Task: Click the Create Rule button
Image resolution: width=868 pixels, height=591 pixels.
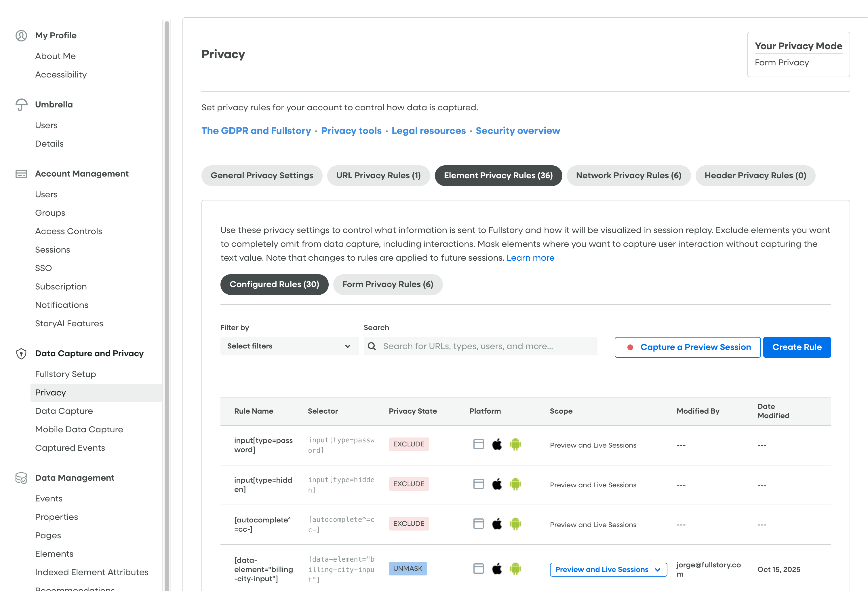Action: click(797, 347)
